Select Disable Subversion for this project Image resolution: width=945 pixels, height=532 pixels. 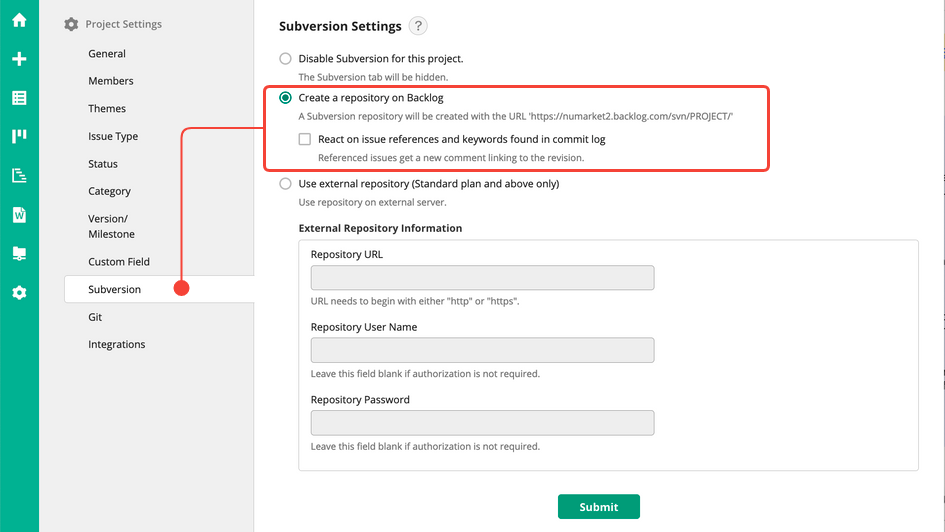tap(286, 59)
